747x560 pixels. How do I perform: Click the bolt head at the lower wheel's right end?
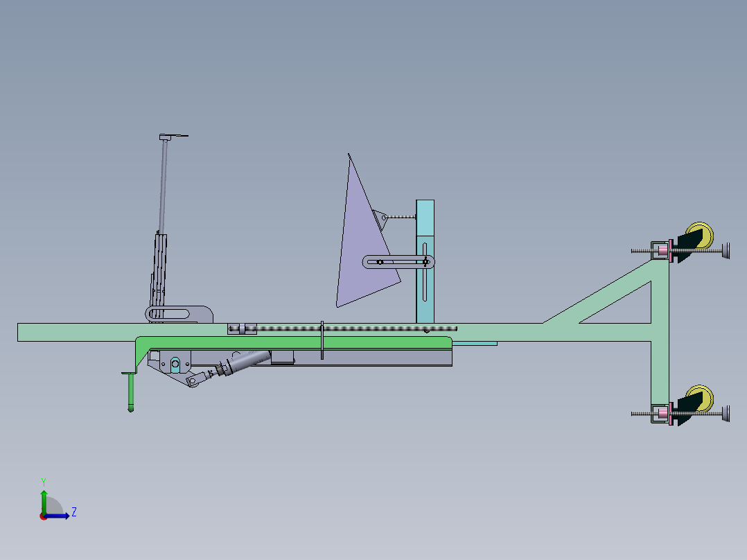[x=726, y=414]
